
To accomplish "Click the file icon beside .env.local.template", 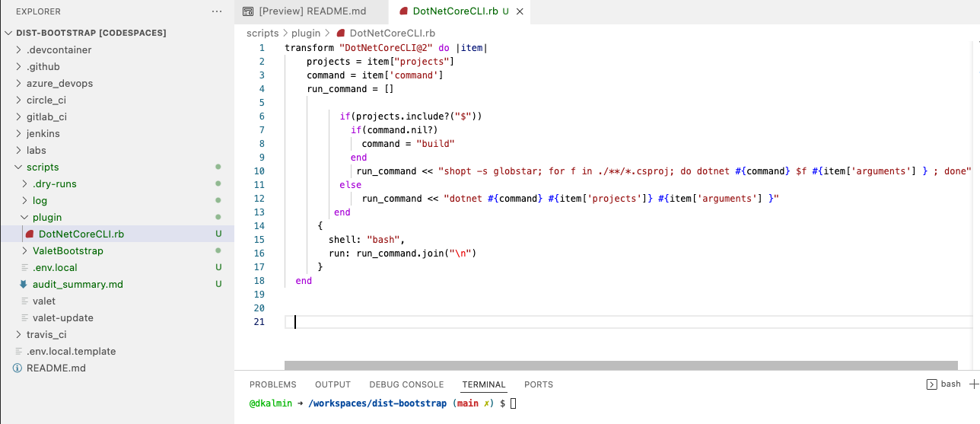I will [x=19, y=351].
